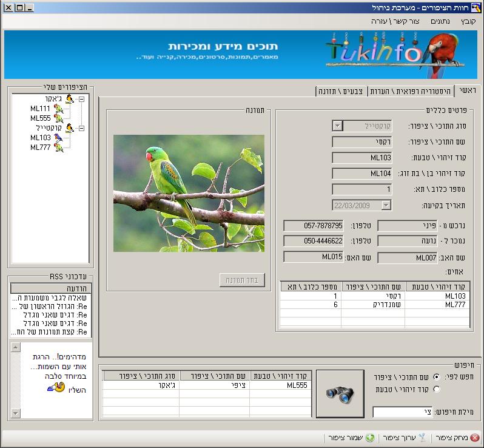Collapse the ג'אקו tree node

click(82, 99)
